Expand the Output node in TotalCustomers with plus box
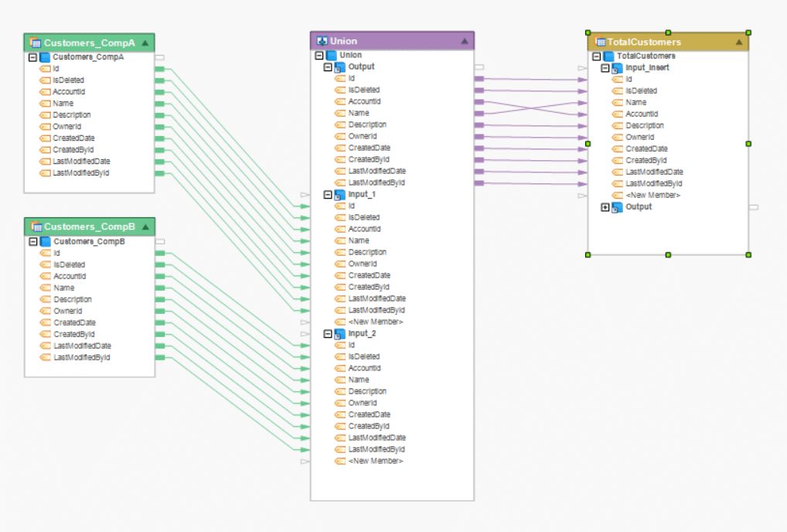Image resolution: width=787 pixels, height=532 pixels. 603,206
